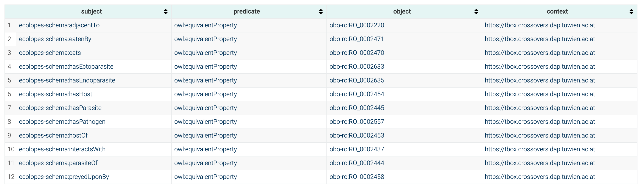The image size is (644, 189).
Task: Click owl:equivalentProperty predicate in row 1
Action: click(x=205, y=25)
